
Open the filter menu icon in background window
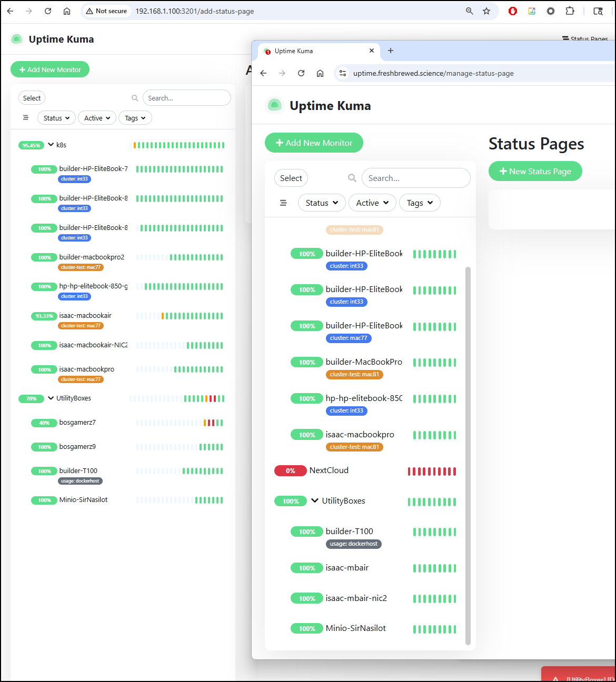25,118
